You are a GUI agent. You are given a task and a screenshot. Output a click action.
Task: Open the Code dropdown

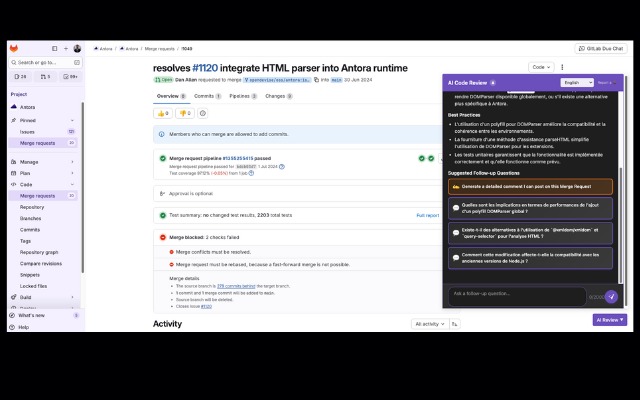point(541,67)
